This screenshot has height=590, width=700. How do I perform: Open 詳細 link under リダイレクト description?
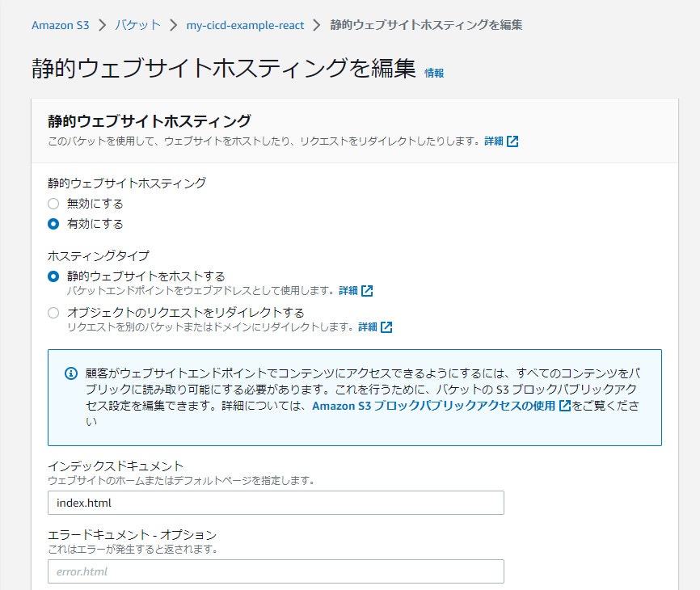click(368, 327)
